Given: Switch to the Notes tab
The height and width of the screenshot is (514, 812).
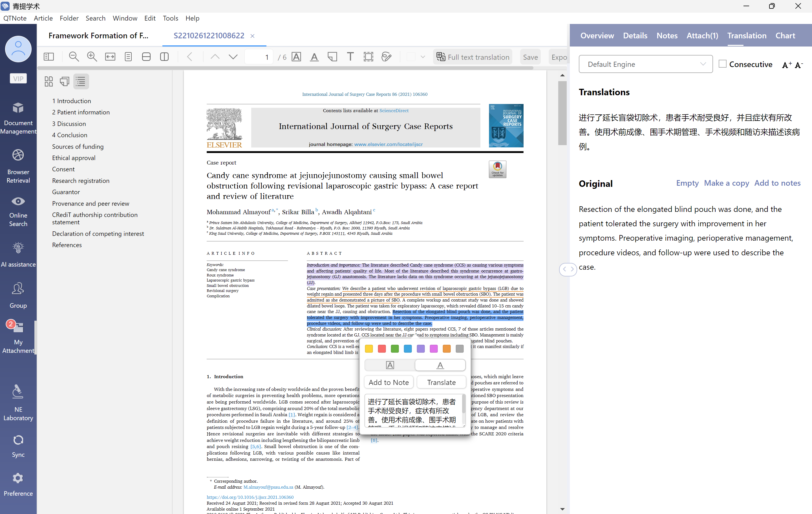Looking at the screenshot, I should tap(667, 36).
